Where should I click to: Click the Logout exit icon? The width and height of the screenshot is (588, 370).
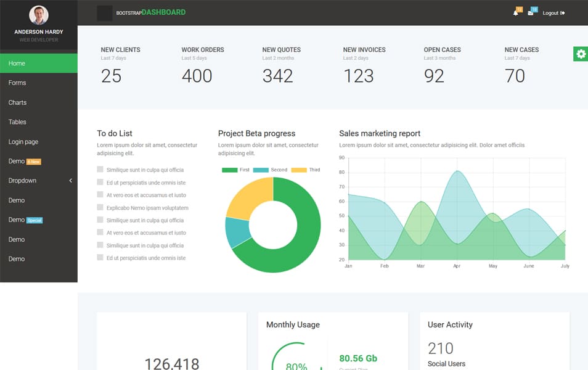[x=563, y=12]
